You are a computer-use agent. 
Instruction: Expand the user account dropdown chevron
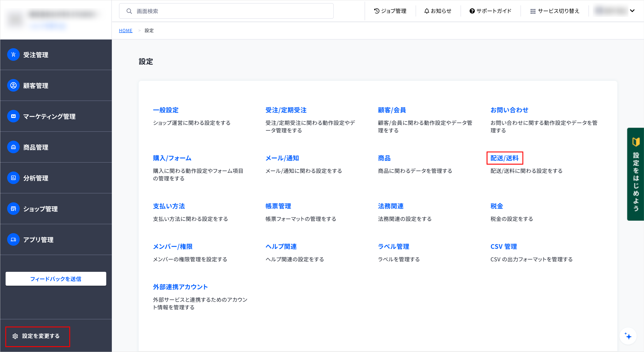[x=632, y=11]
